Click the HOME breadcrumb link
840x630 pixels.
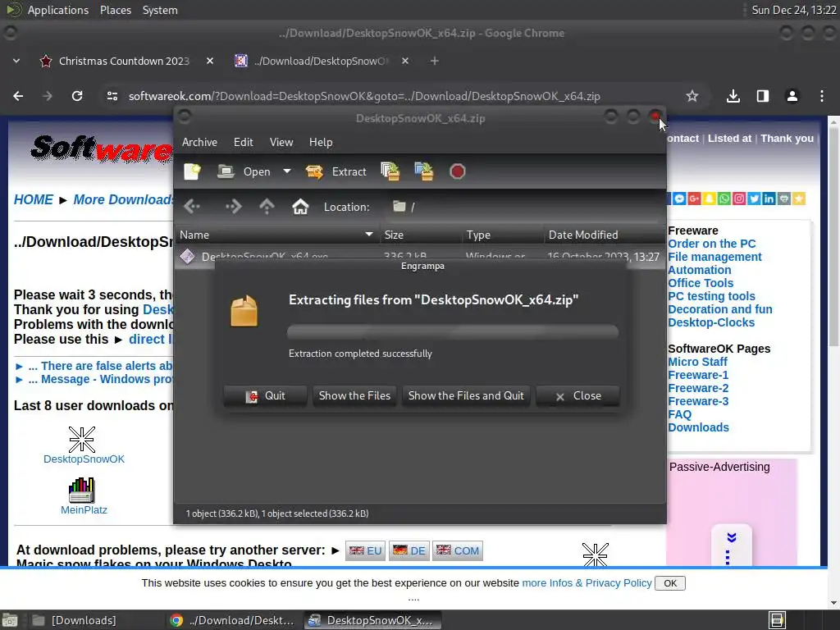33,200
